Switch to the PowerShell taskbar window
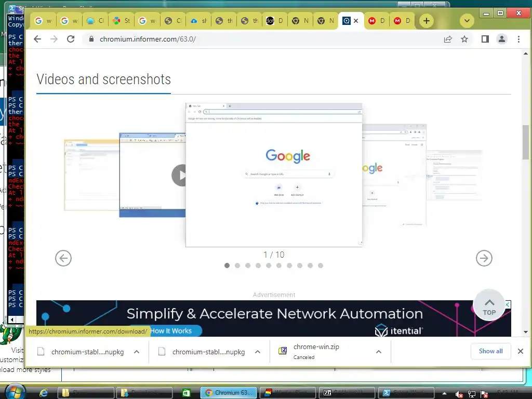The height and width of the screenshot is (399, 532). click(x=406, y=393)
